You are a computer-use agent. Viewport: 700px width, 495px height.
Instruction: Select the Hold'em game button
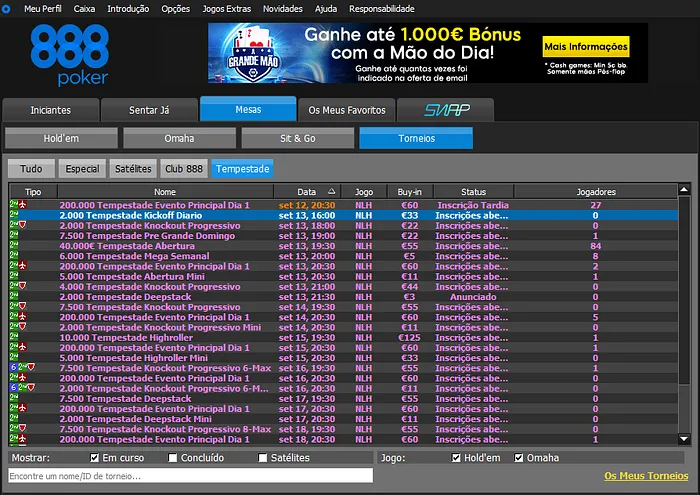61,138
